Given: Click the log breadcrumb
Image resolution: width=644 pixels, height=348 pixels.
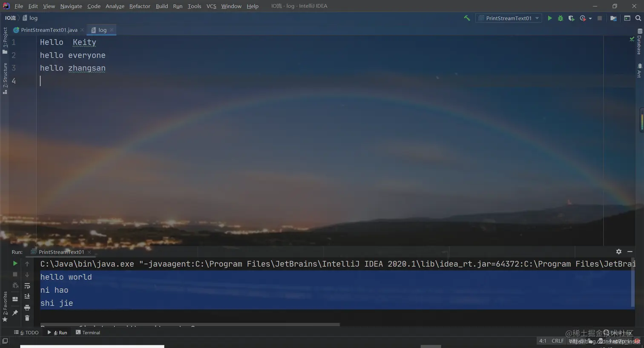Looking at the screenshot, I should point(30,18).
